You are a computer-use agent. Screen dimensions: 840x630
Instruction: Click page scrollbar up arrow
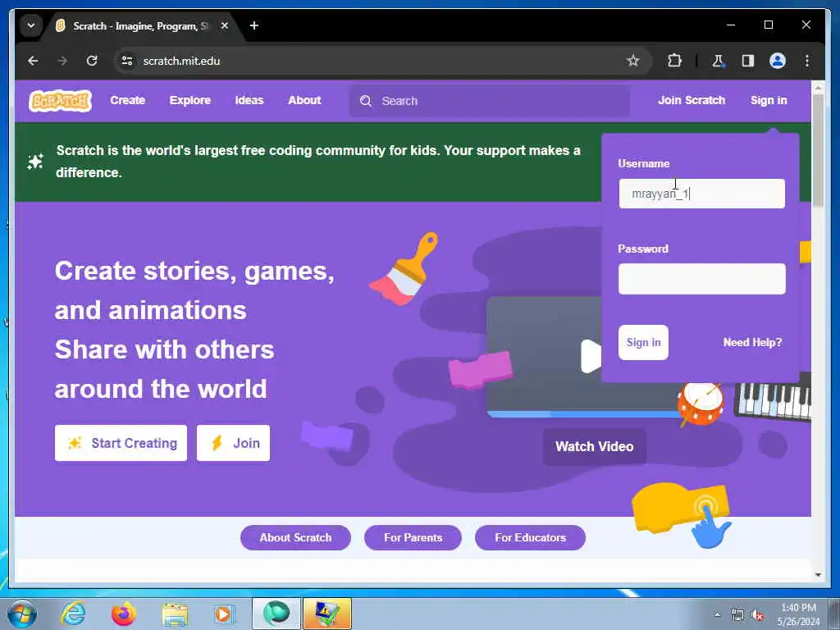coord(818,86)
